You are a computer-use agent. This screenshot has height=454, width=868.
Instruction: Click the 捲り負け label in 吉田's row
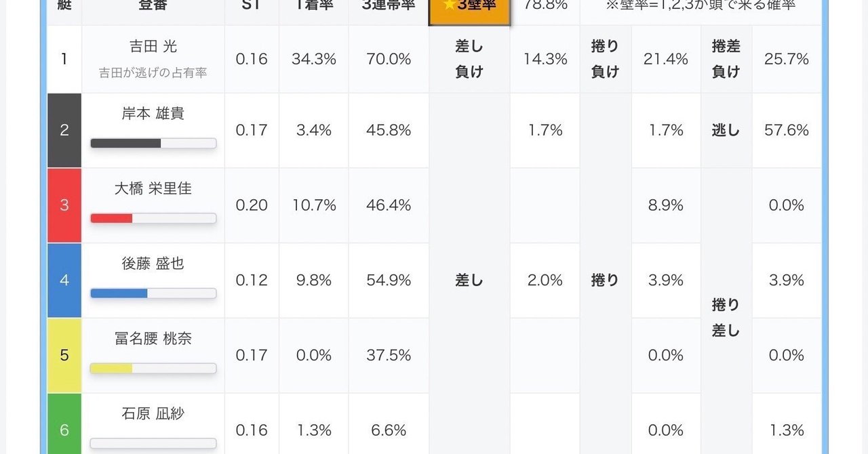pyautogui.click(x=605, y=59)
